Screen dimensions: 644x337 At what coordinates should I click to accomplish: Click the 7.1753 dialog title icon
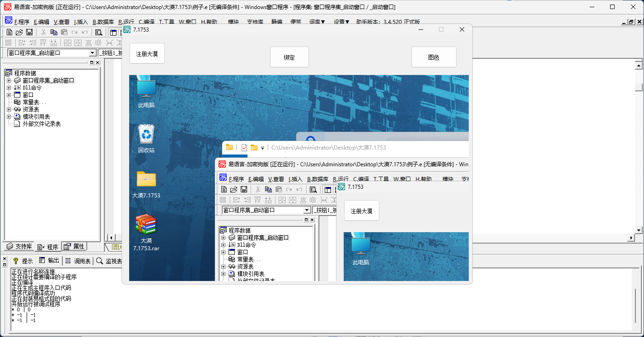click(x=127, y=29)
